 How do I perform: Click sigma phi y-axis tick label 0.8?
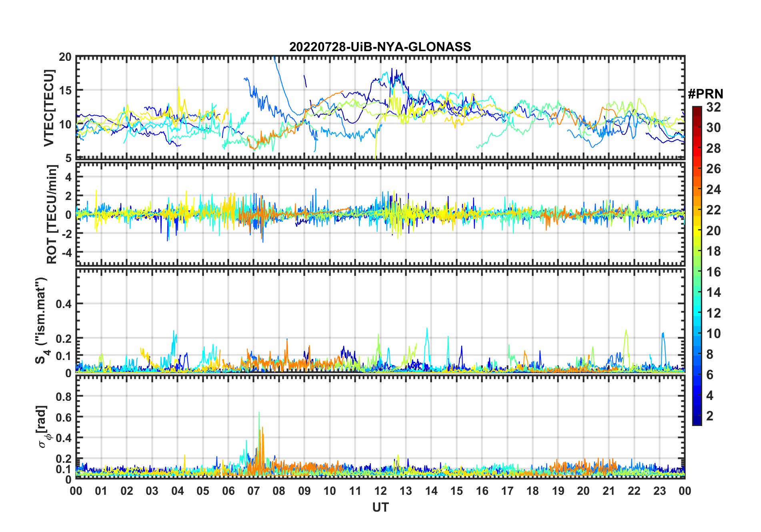tap(64, 396)
